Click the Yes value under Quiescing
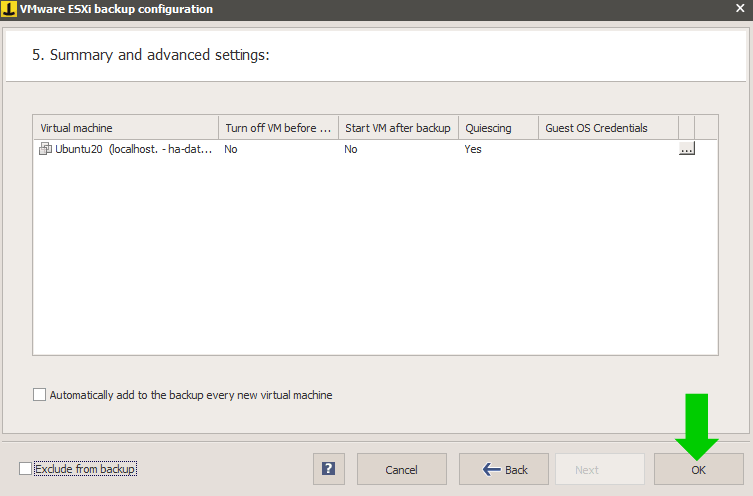Viewport: 753px width, 496px height. [473, 149]
